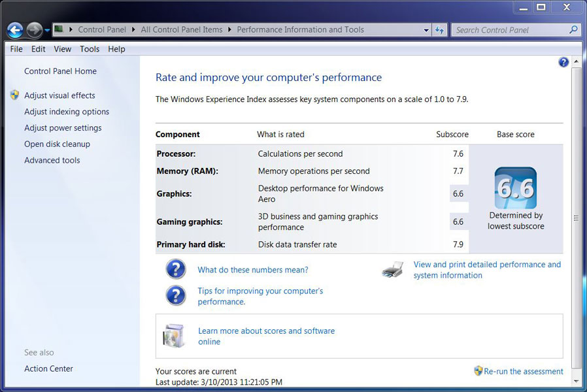Click the Back navigation arrow button
The image size is (587, 392).
[15, 30]
